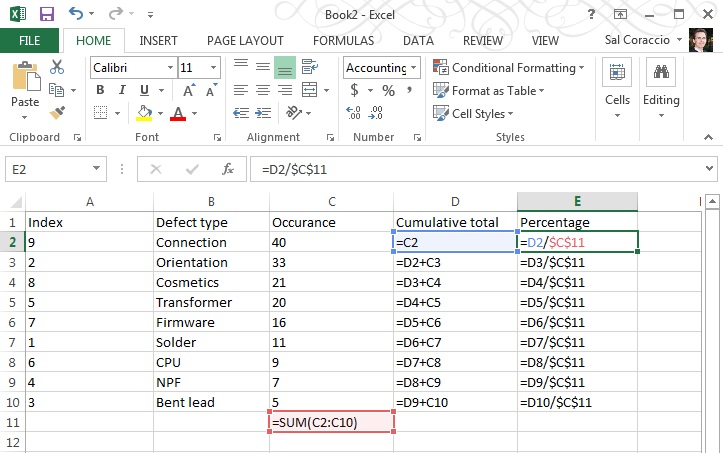The height and width of the screenshot is (453, 723).
Task: Click cell C11 containing the SUM formula
Action: click(331, 422)
